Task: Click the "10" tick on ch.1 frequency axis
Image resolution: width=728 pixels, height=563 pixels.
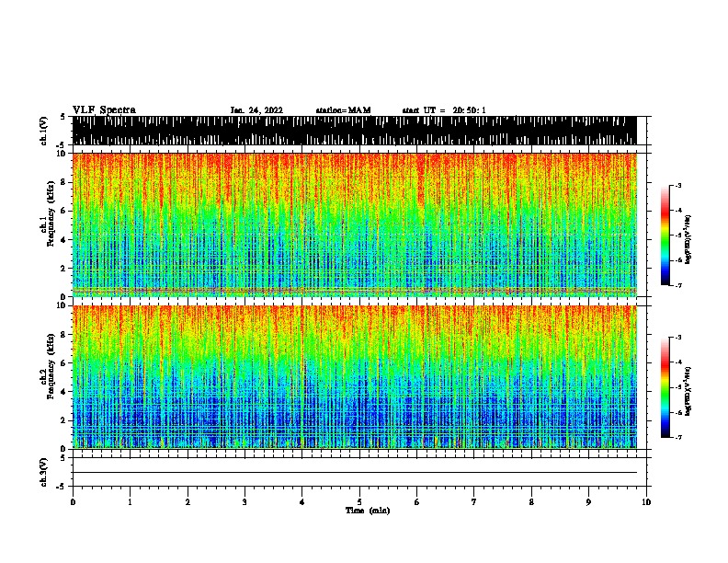Action: point(63,154)
